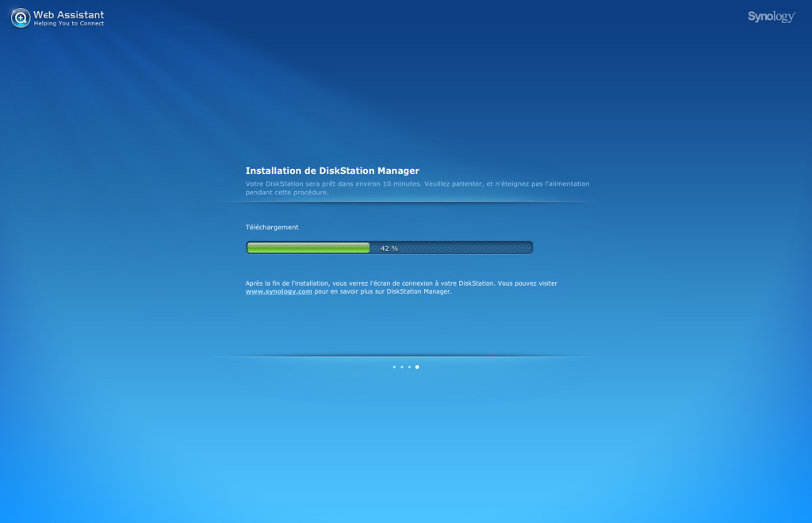Click the download progress bar at 42 %
The image size is (812, 523).
click(x=389, y=248)
